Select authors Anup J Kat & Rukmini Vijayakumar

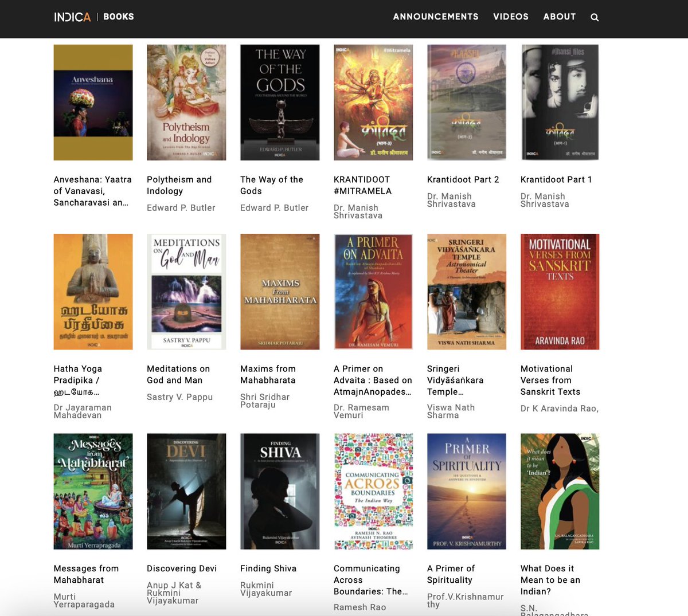pos(174,593)
